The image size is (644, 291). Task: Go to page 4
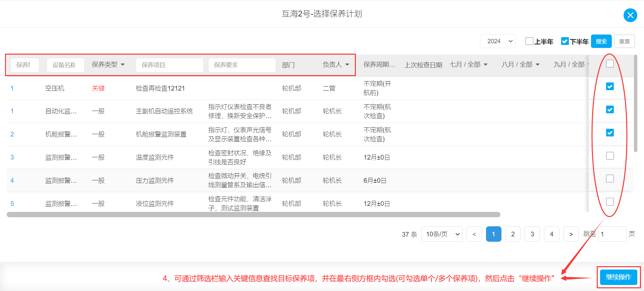coord(552,234)
